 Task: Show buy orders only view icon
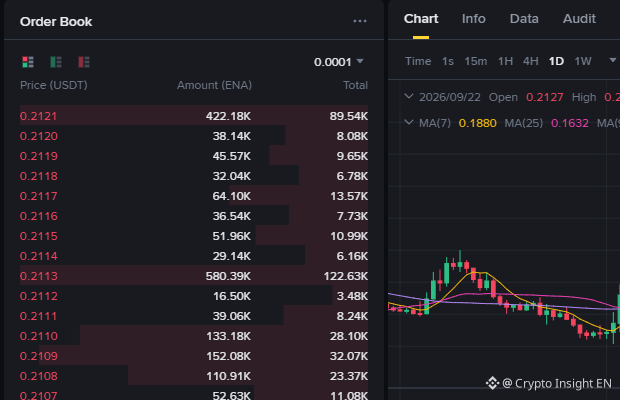coord(56,62)
